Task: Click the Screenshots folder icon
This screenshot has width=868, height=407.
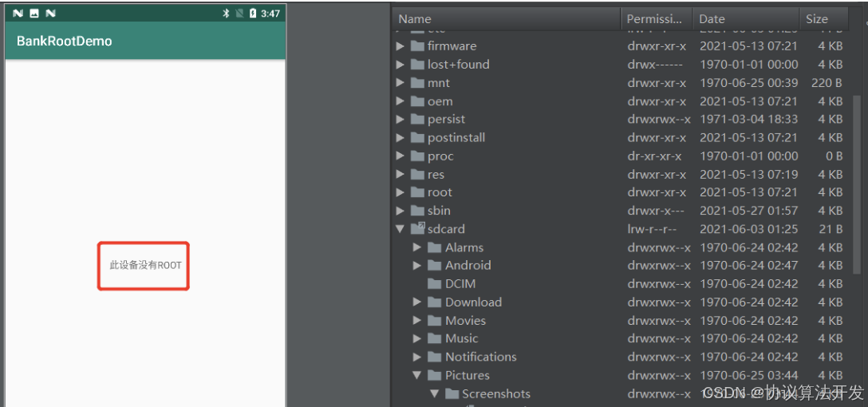Action: (452, 393)
